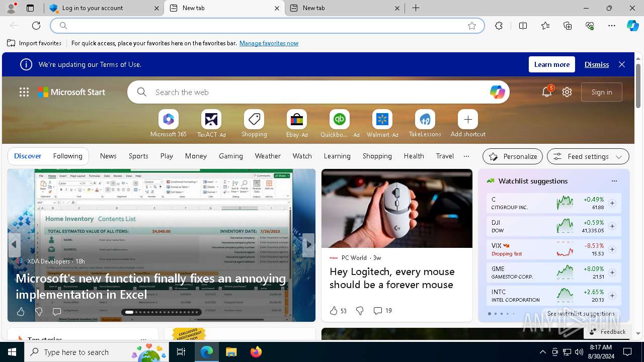This screenshot has height=362, width=644.
Task: Select the News category
Action: (x=108, y=156)
